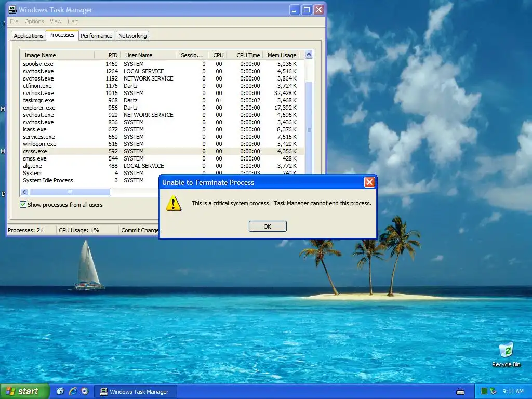Image resolution: width=532 pixels, height=399 pixels.
Task: Sort by Mem Usage column header
Action: coord(281,55)
